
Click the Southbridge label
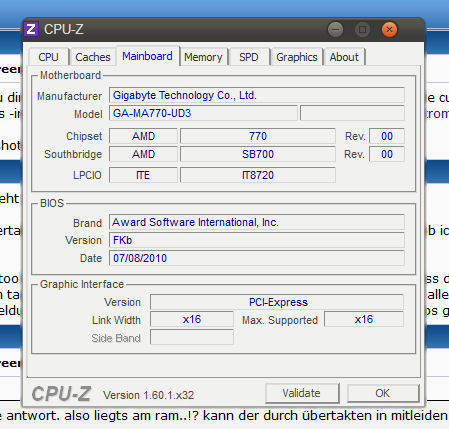(73, 154)
